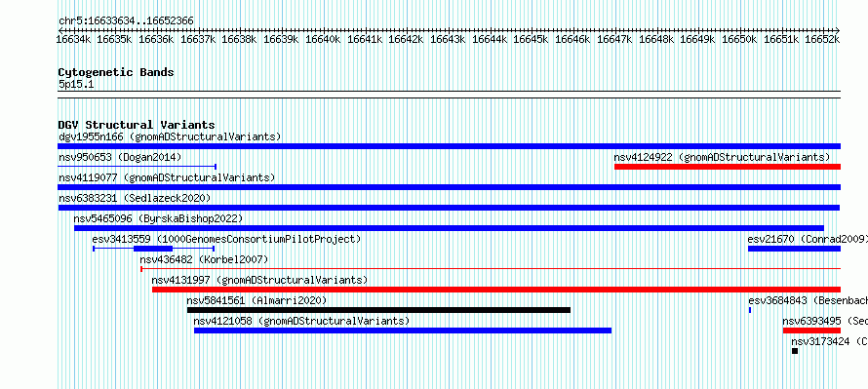Image resolution: width=868 pixels, height=389 pixels.
Task: Click the nsv4124922 red variant bar
Action: click(x=728, y=167)
